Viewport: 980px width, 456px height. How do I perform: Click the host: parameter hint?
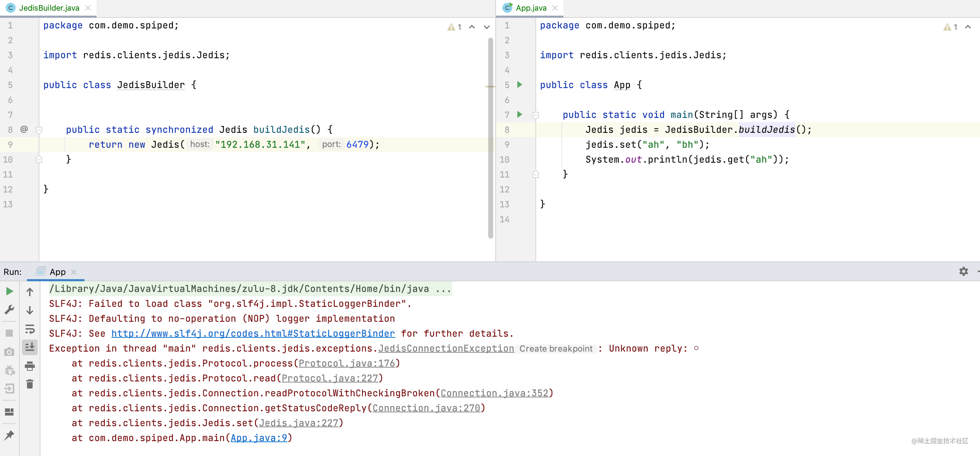200,144
